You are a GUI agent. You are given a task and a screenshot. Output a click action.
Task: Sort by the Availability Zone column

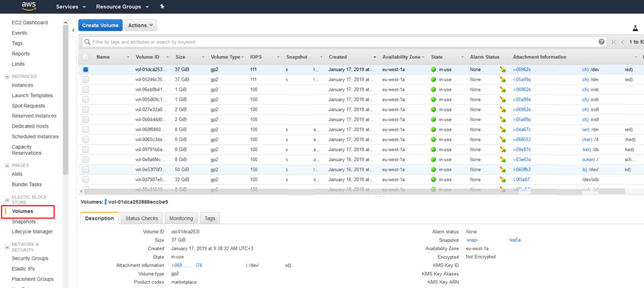coord(401,57)
